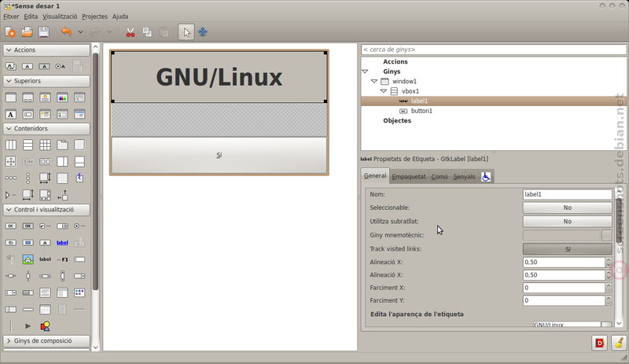The image size is (629, 364).
Task: Click the Nom input field
Action: (567, 194)
